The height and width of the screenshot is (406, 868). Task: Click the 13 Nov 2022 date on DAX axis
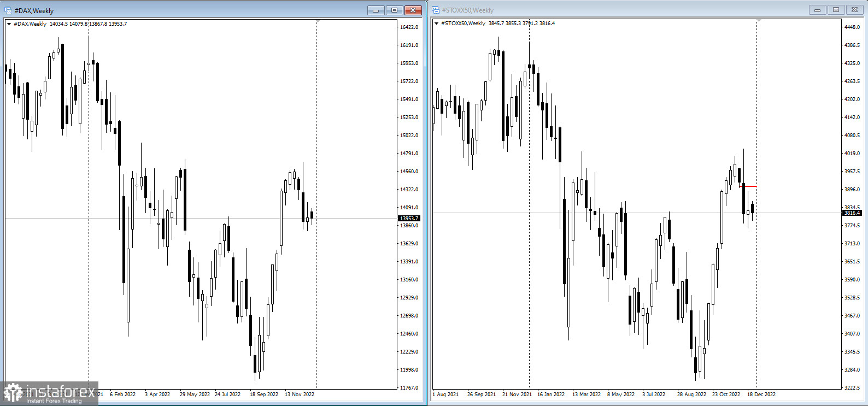click(x=300, y=395)
